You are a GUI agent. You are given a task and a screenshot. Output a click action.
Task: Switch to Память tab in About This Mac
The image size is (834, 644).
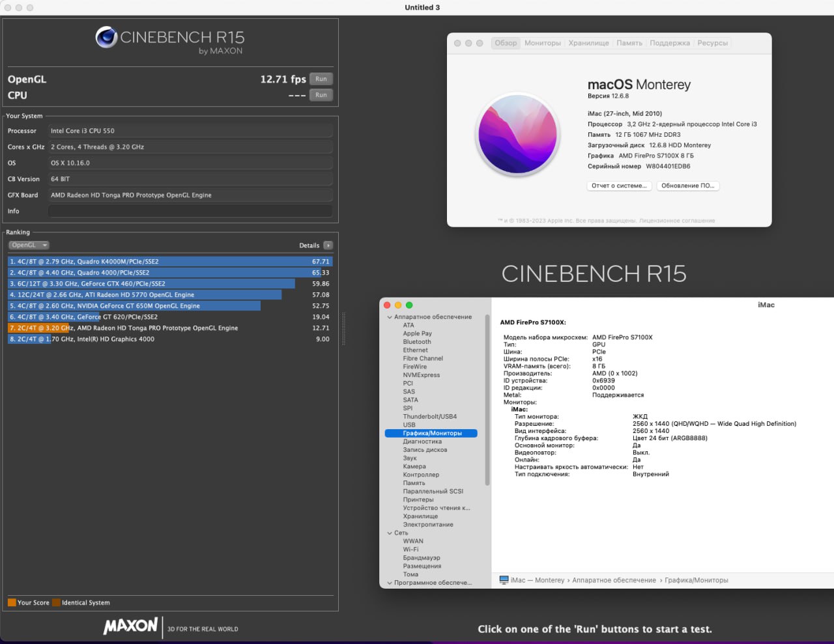click(x=629, y=43)
